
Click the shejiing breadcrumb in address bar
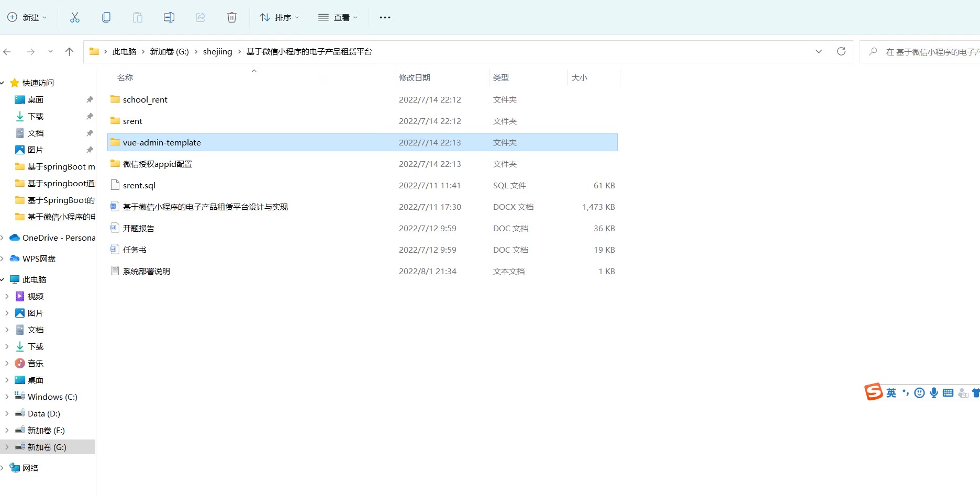tap(217, 51)
